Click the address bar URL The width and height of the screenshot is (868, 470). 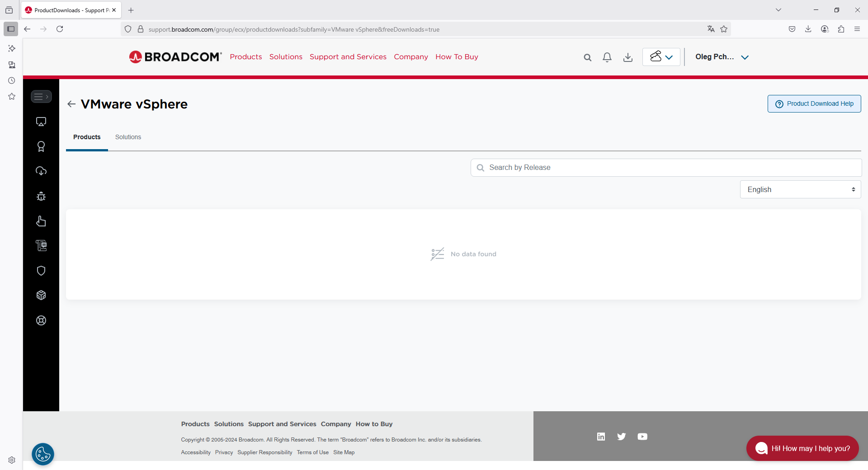pos(294,29)
